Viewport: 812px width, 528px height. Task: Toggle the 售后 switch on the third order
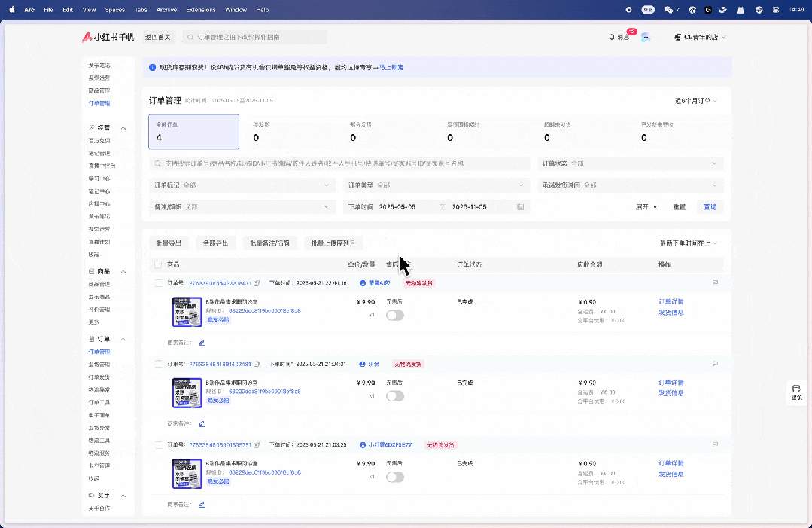coord(395,477)
